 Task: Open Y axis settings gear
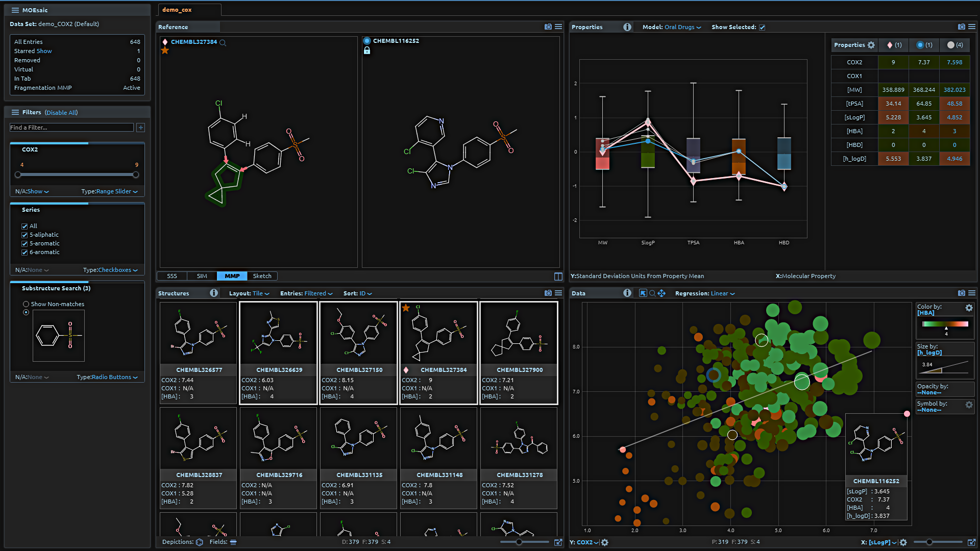[x=605, y=542]
